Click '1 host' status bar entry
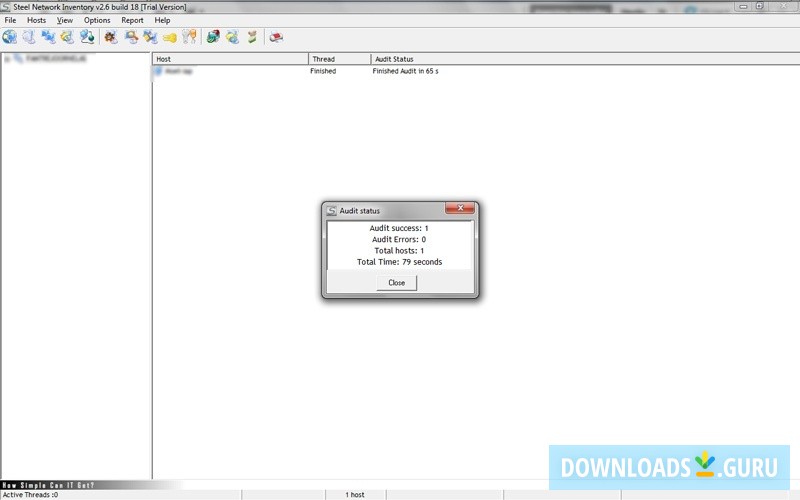This screenshot has width=800, height=500. [x=355, y=495]
